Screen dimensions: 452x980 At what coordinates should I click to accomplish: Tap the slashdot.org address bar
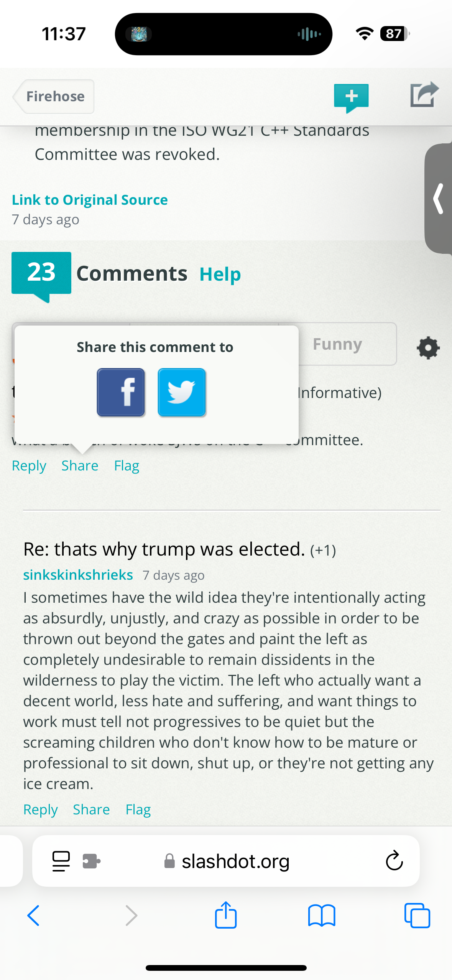[x=235, y=861]
